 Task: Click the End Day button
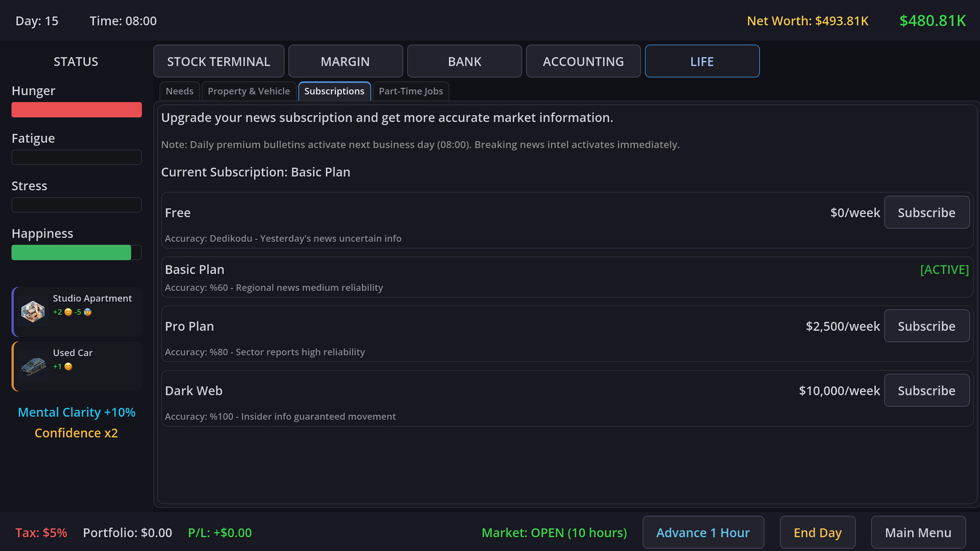pyautogui.click(x=817, y=533)
